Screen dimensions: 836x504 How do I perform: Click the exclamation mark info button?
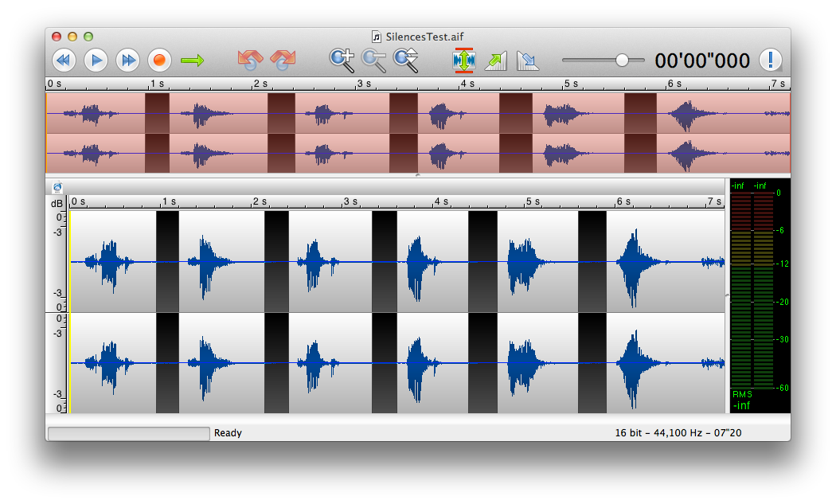[770, 60]
